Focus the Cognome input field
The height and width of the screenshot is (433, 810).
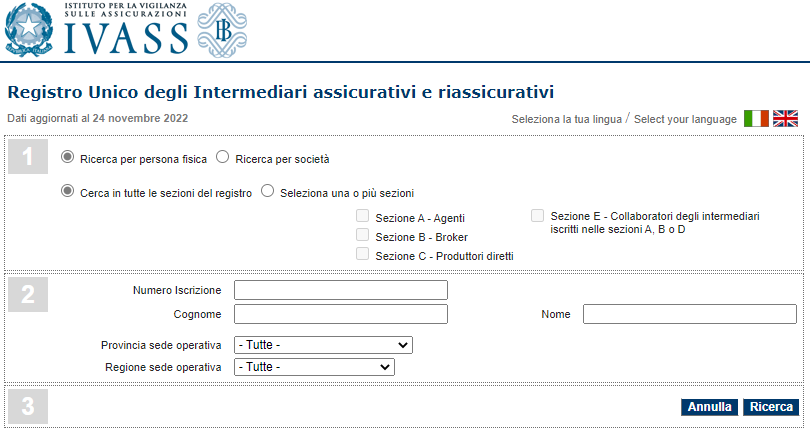click(341, 314)
